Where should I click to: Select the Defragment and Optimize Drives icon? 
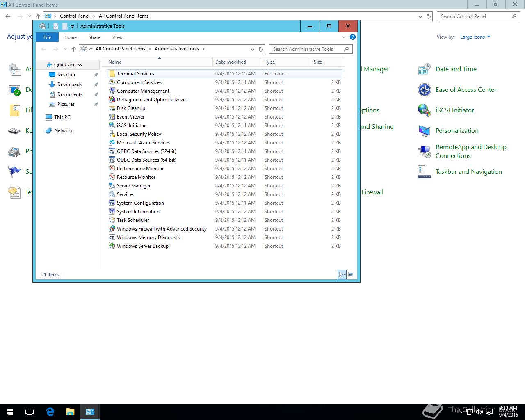[112, 100]
